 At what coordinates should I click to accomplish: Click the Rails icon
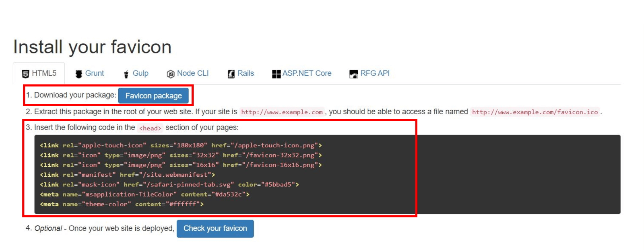[231, 74]
